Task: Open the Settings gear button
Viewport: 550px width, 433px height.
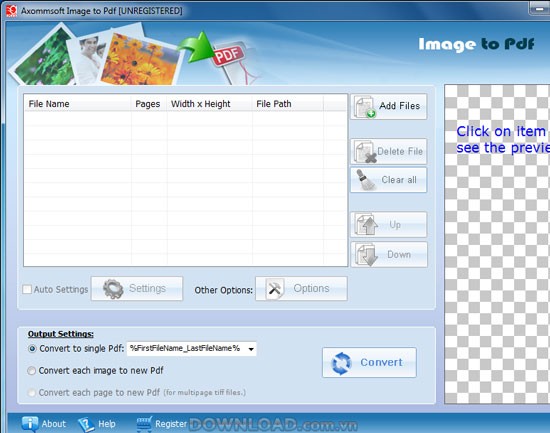Action: tap(137, 288)
